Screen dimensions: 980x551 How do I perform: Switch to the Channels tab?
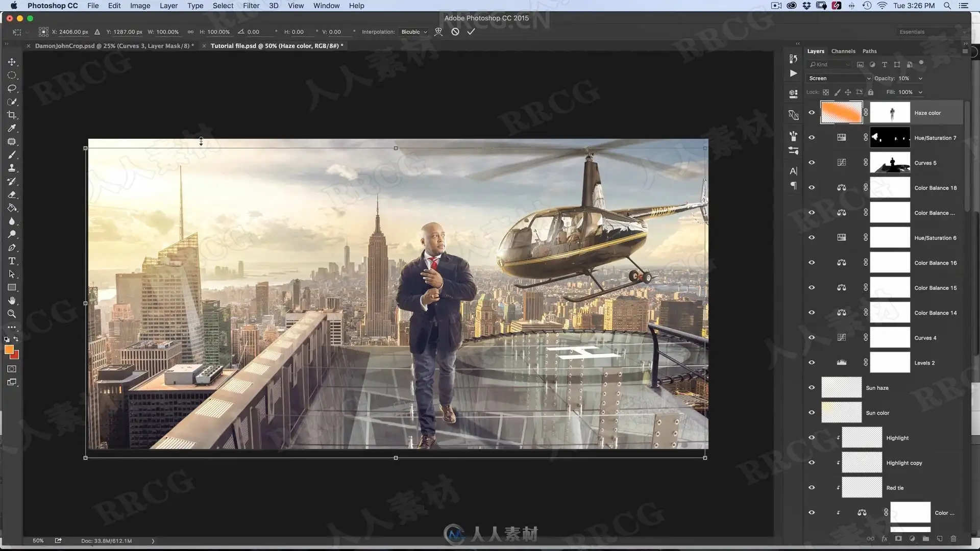[843, 51]
